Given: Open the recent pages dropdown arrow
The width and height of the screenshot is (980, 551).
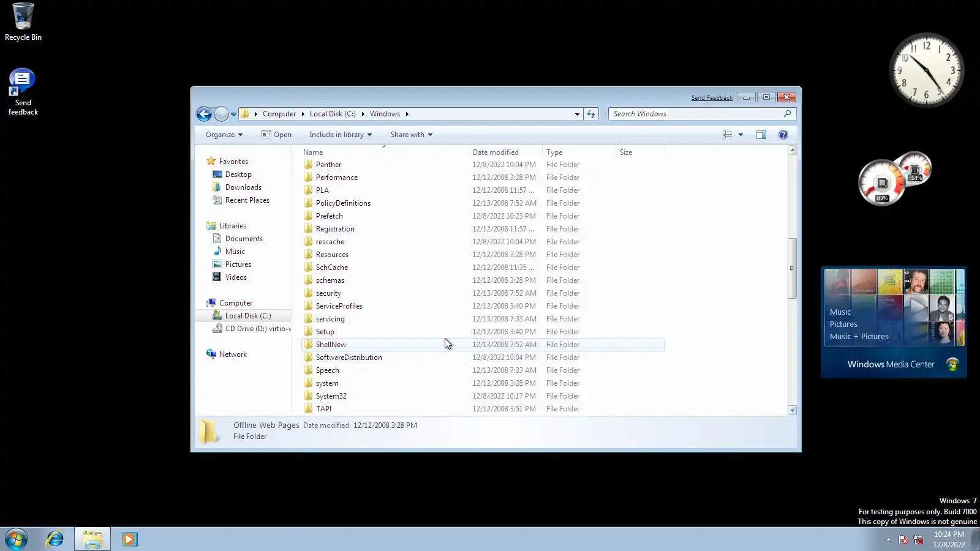Looking at the screenshot, I should (233, 114).
